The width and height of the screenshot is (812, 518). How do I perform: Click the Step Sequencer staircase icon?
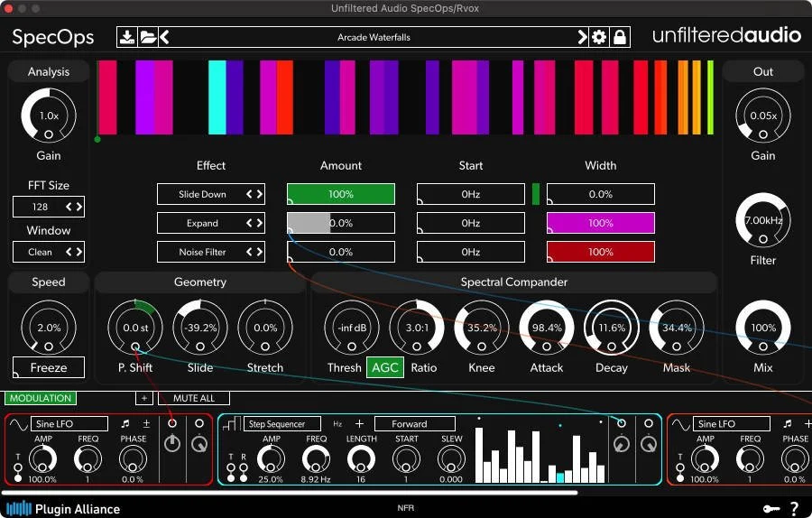click(x=231, y=424)
